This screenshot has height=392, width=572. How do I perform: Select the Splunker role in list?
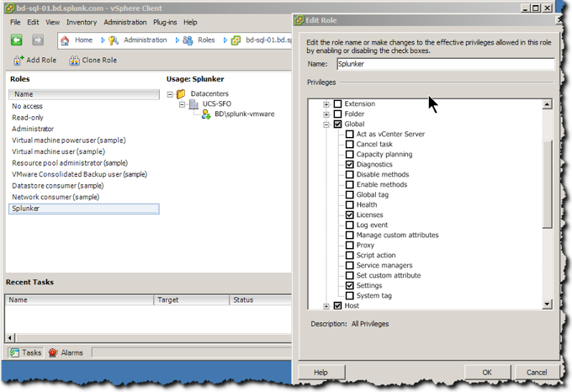coord(84,209)
